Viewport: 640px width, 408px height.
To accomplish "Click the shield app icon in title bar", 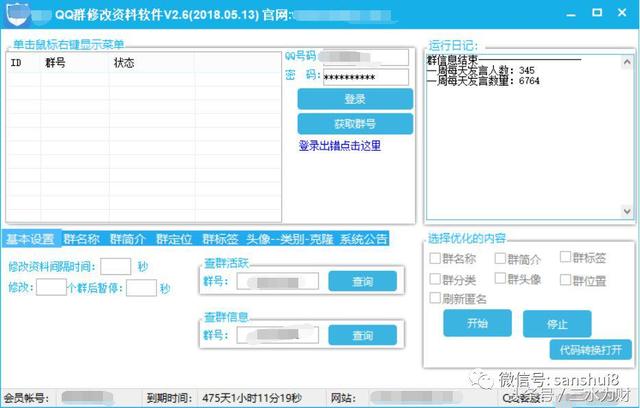I will click(x=19, y=14).
